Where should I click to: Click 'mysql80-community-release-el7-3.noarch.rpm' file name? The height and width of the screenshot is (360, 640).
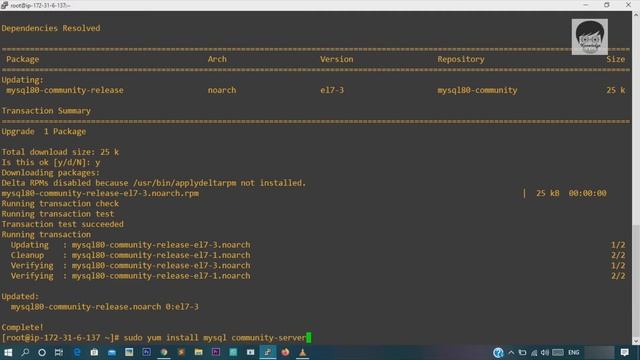(x=100, y=193)
